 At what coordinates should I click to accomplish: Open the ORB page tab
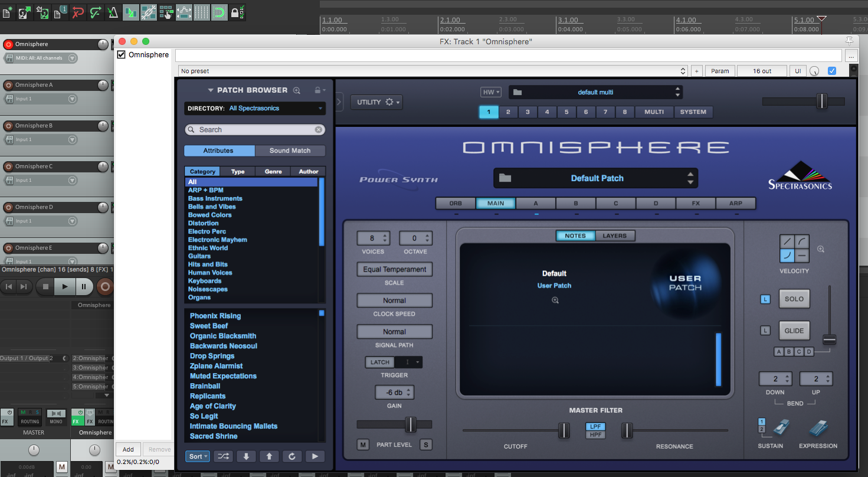456,203
